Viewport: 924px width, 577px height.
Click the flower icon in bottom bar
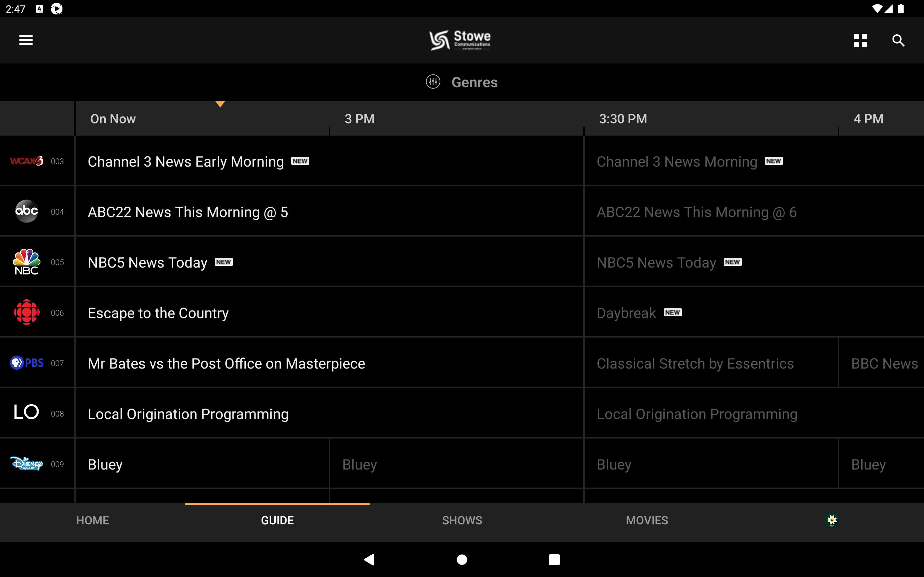point(831,520)
